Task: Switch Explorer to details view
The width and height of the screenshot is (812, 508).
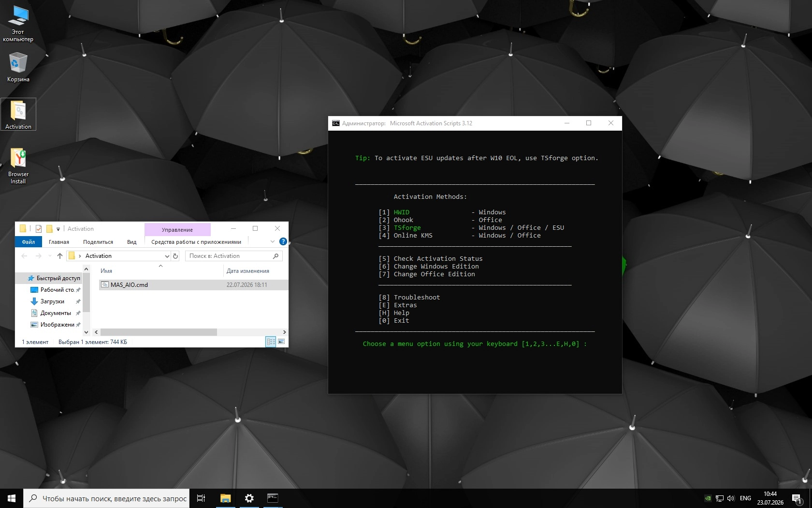Action: pos(271,342)
